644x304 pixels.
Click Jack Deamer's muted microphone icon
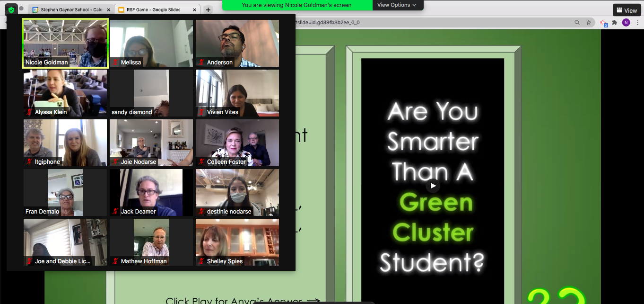tap(115, 212)
